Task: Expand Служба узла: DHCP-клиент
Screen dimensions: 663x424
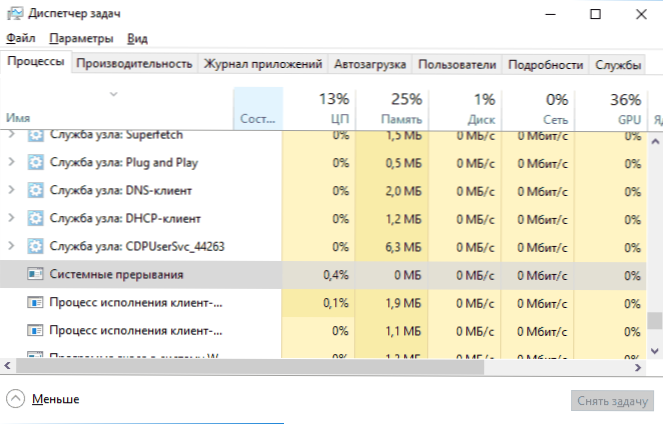Action: coord(11,218)
